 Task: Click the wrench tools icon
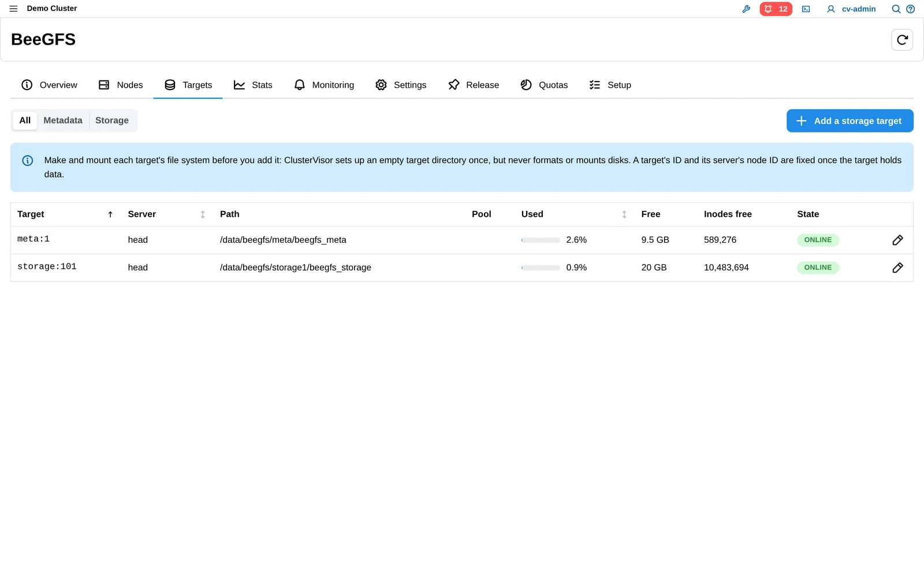pos(746,9)
